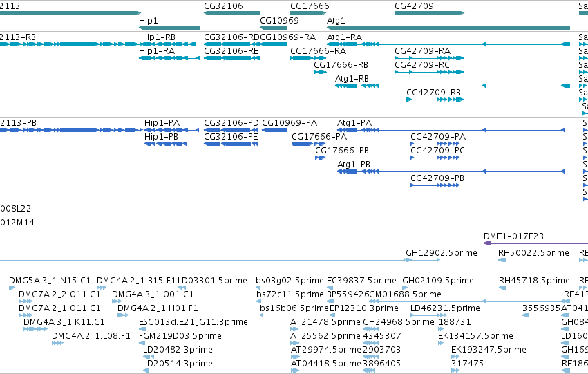The height and width of the screenshot is (374, 588).
Task: Select the Atg1-PB protein label
Action: click(x=354, y=165)
